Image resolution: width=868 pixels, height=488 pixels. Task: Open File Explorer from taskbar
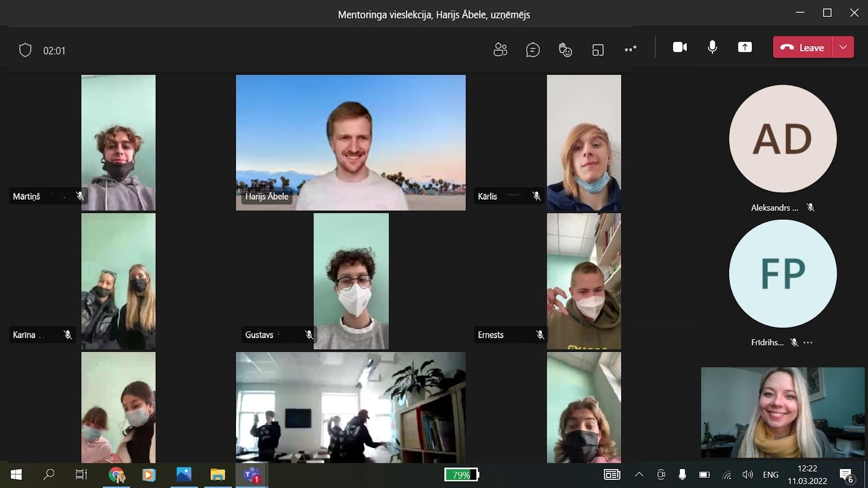tap(218, 475)
